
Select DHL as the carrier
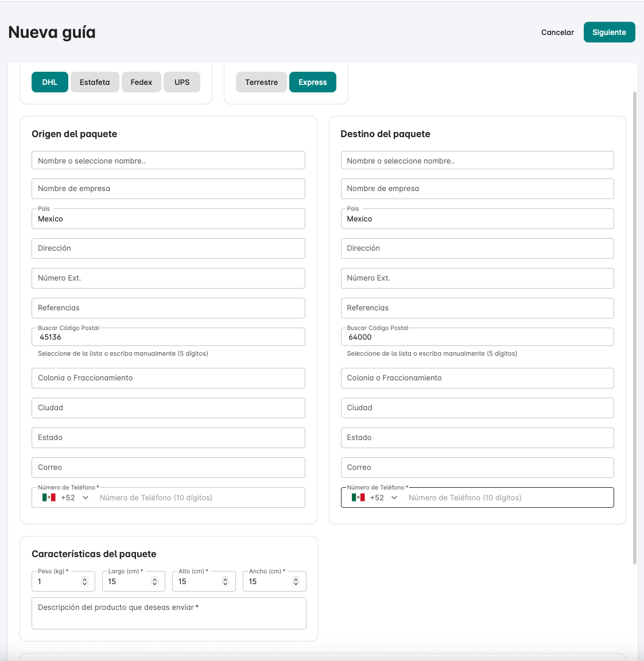tap(50, 82)
